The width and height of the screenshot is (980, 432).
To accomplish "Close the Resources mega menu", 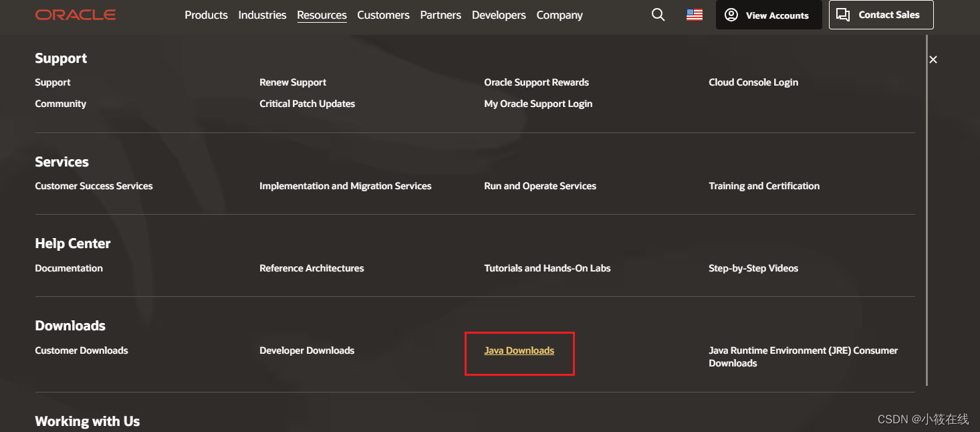I will [x=933, y=59].
